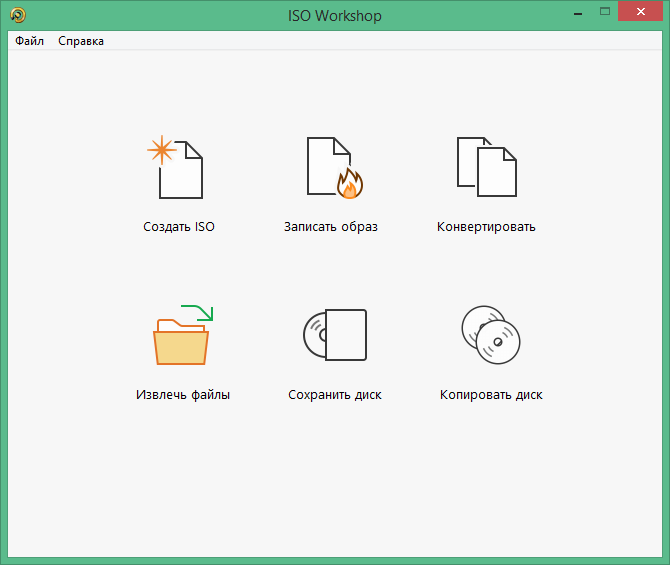Click the Создать ISO text label
Viewport: 670px width, 565px height.
(179, 227)
